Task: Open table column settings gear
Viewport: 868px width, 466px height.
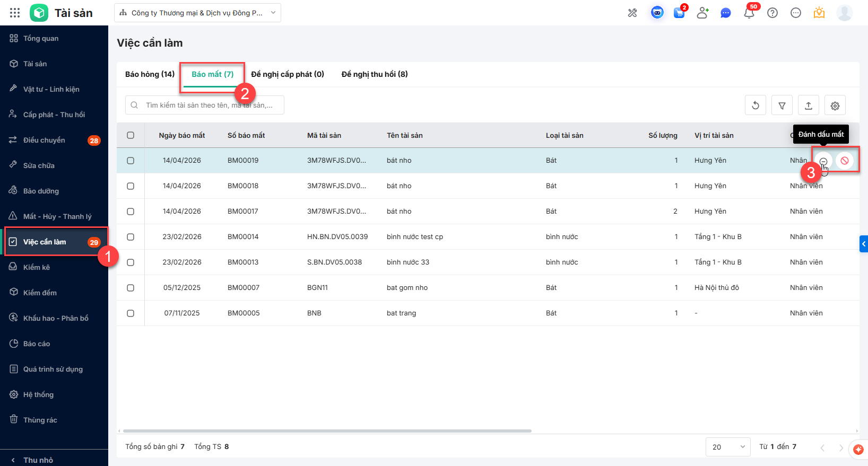Action: tap(835, 105)
